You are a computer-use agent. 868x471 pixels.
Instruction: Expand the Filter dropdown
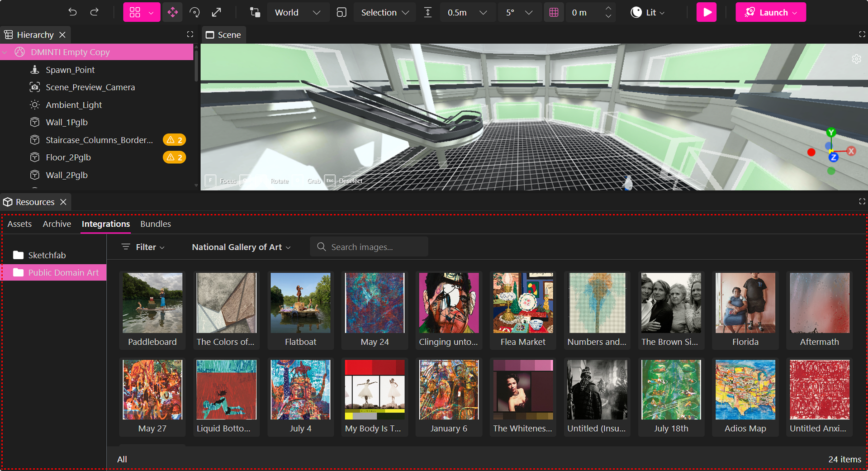point(143,247)
